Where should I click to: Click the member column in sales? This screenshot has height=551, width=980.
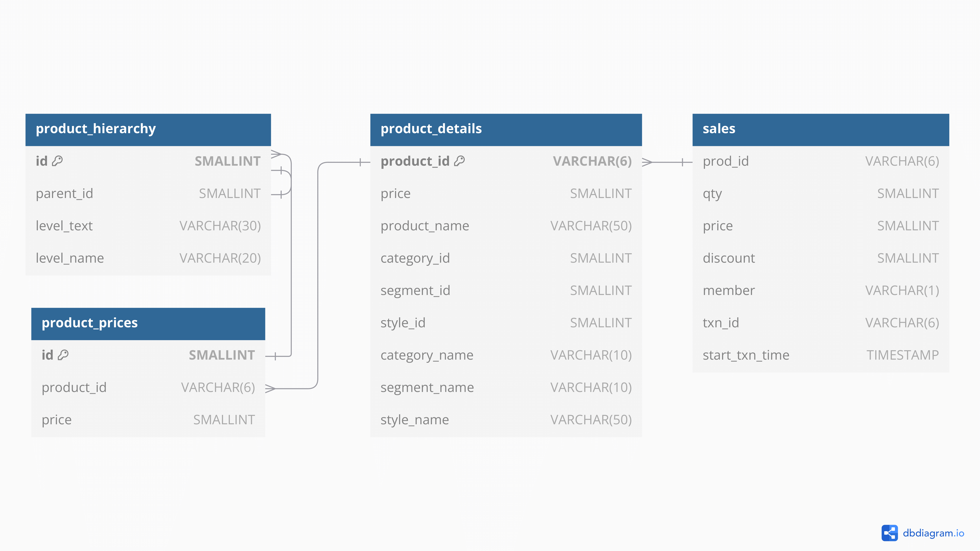[x=820, y=291]
